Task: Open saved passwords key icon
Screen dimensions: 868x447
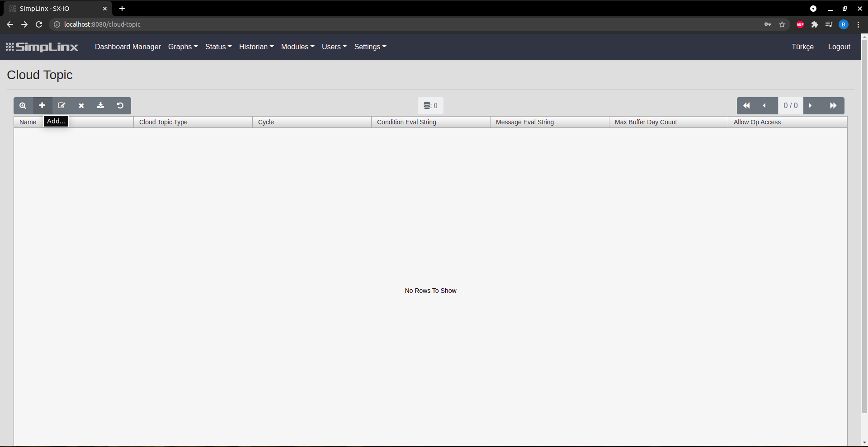Action: click(x=768, y=24)
